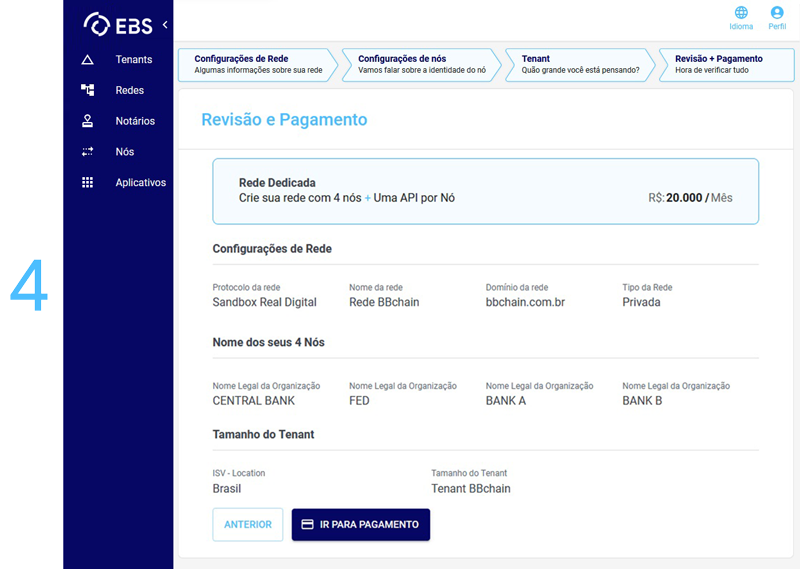The height and width of the screenshot is (569, 800).
Task: Click the Revisão e Pagamento heading
Action: click(284, 120)
